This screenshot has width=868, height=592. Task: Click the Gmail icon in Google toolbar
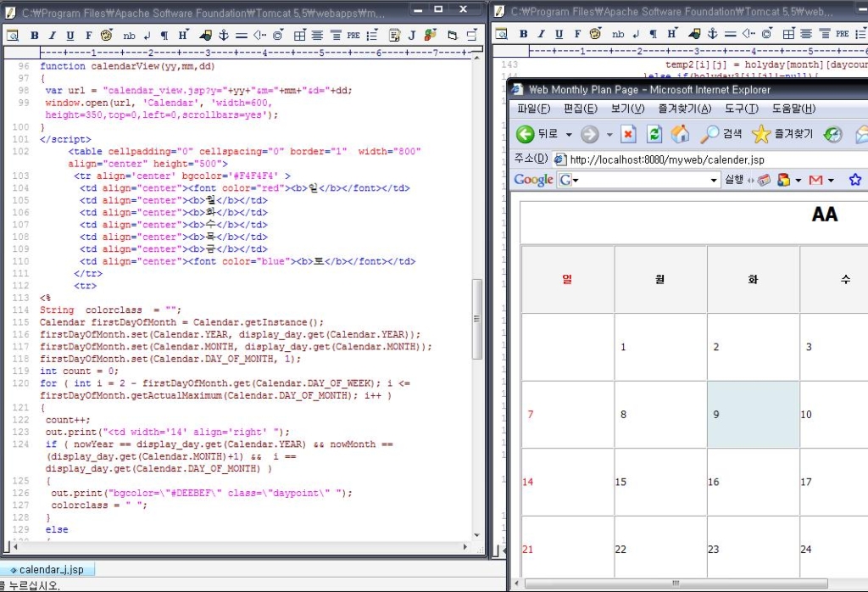click(x=815, y=180)
